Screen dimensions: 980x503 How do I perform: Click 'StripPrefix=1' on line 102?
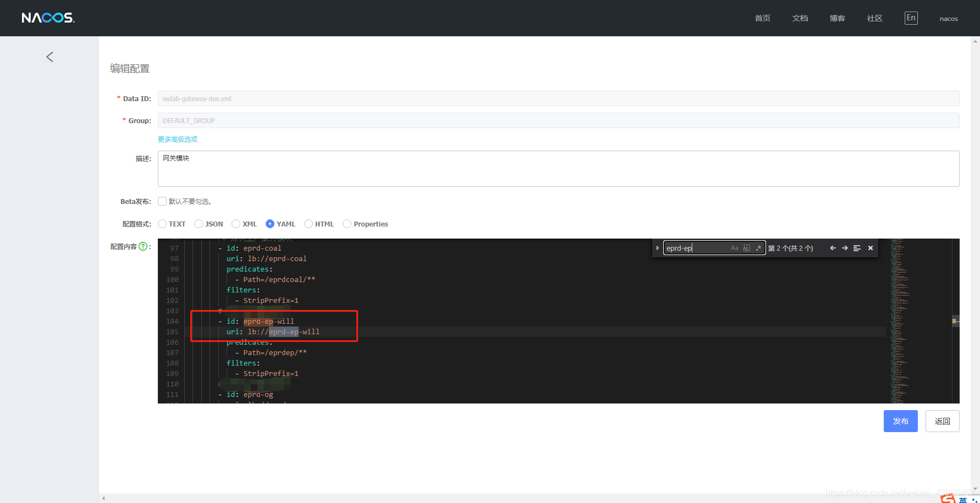point(271,301)
